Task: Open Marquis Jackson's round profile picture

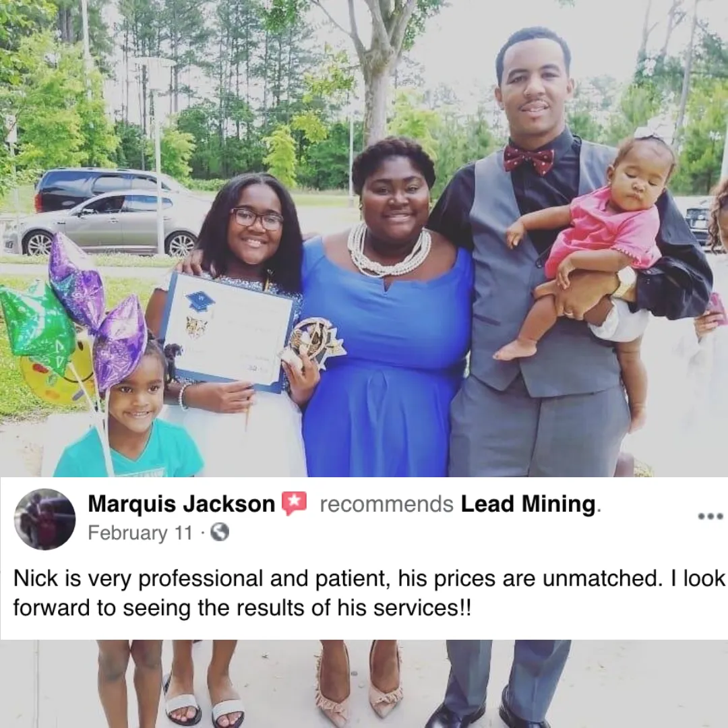Action: point(44,519)
